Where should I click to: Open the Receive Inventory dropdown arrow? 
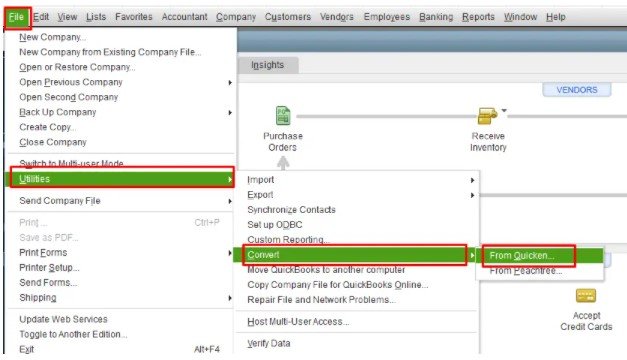tap(504, 110)
